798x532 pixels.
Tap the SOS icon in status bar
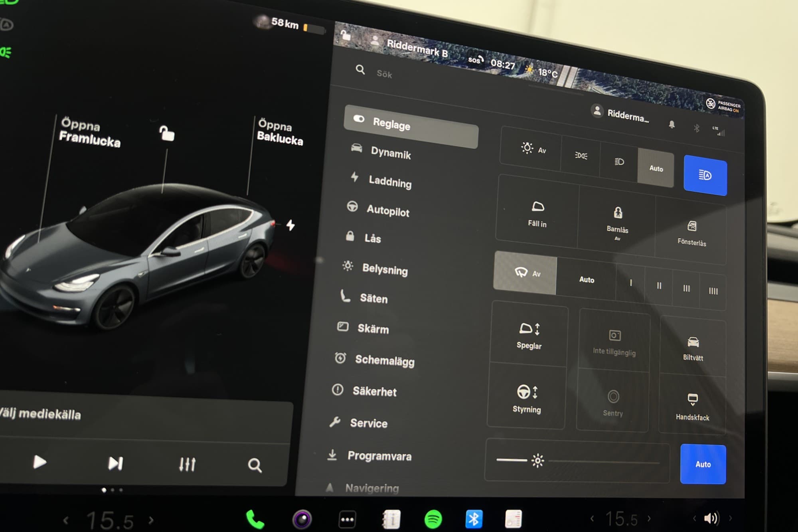[476, 59]
